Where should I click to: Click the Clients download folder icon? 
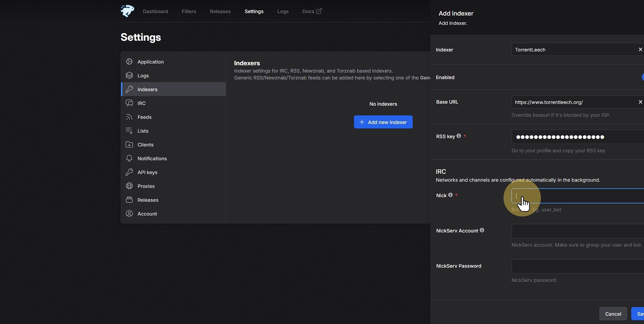[129, 144]
